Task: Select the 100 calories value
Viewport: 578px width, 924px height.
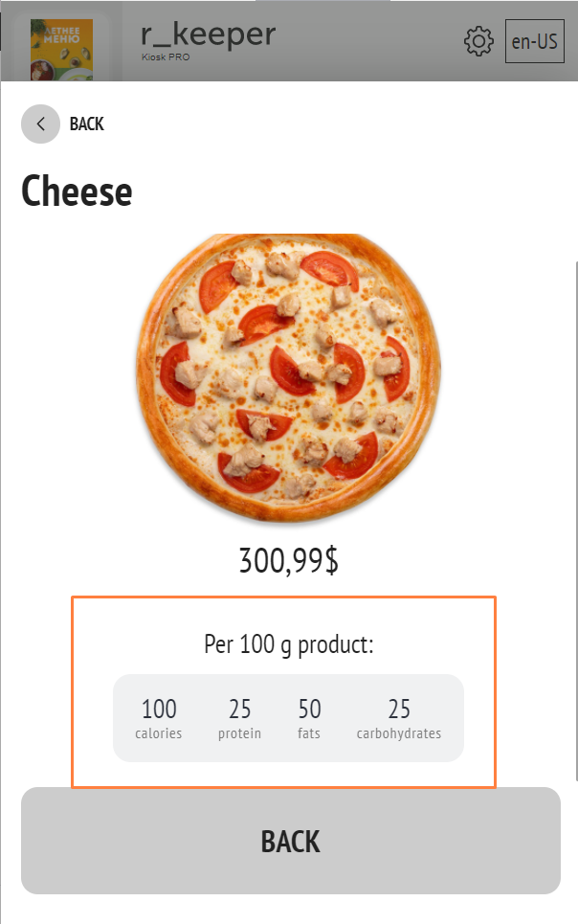Action: coord(159,709)
